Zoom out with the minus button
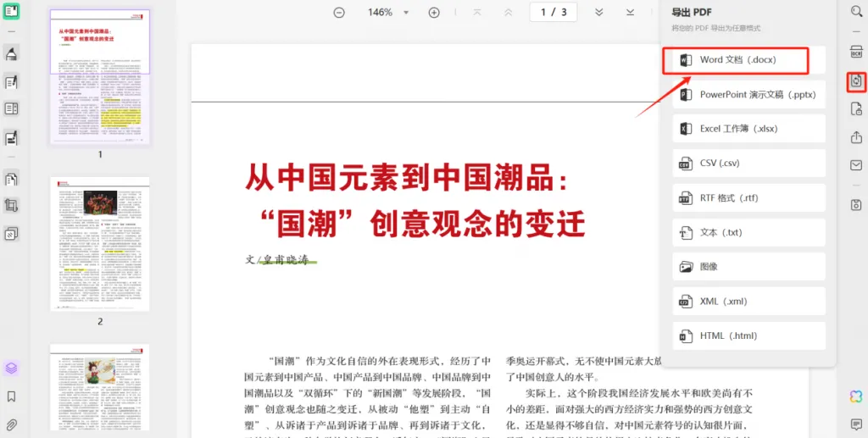The height and width of the screenshot is (438, 868). click(339, 12)
